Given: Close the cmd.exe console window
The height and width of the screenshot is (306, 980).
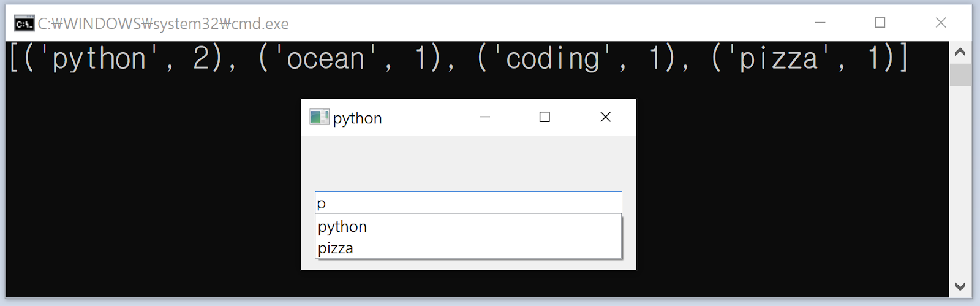Looking at the screenshot, I should click(941, 23).
